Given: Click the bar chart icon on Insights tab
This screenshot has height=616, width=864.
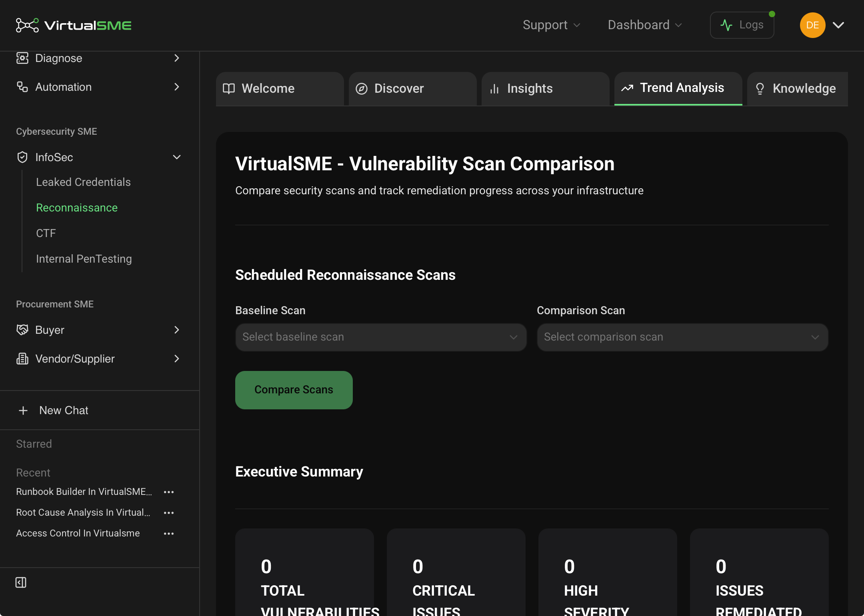Looking at the screenshot, I should coord(494,88).
